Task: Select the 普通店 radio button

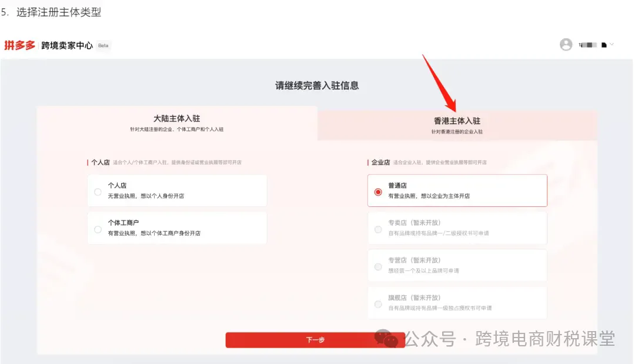Action: pyautogui.click(x=378, y=191)
